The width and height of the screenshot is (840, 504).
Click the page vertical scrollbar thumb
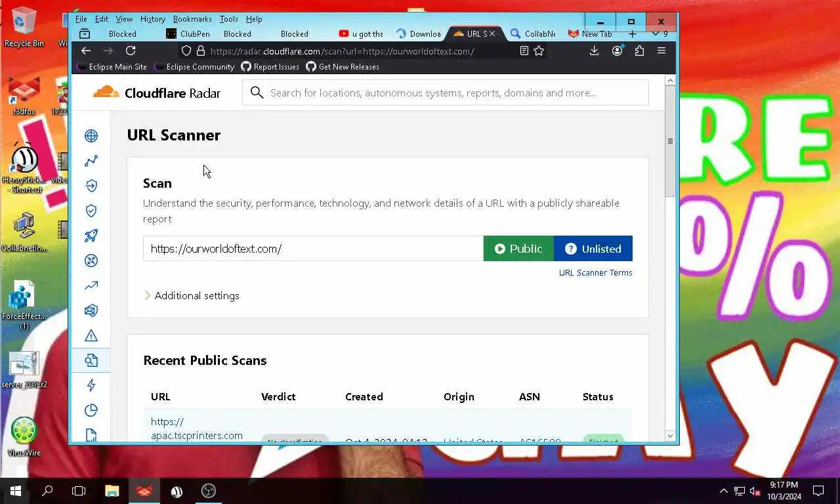(x=670, y=141)
